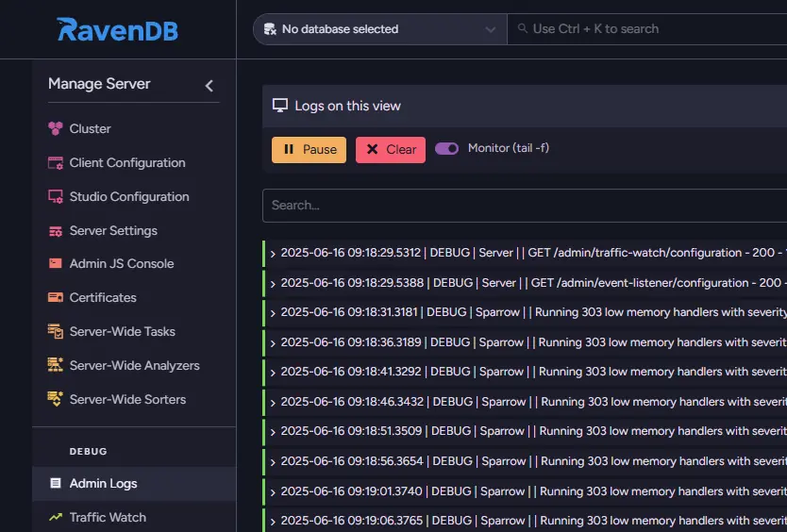Open Traffic Watch page
Screen dimensions: 787x532
(134, 517)
